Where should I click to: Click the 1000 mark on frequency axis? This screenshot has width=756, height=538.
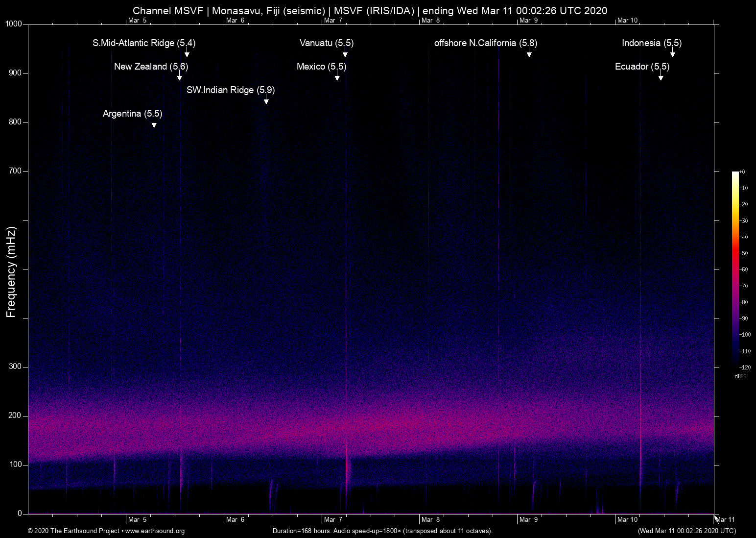14,24
